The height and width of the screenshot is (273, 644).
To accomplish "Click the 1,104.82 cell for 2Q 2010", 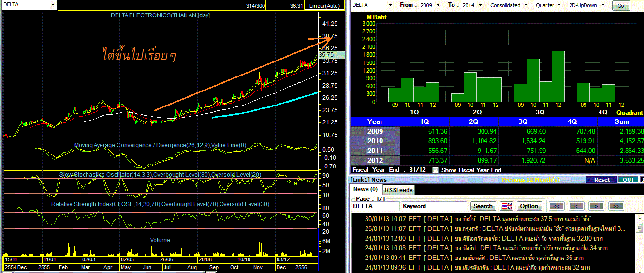I will click(474, 141).
